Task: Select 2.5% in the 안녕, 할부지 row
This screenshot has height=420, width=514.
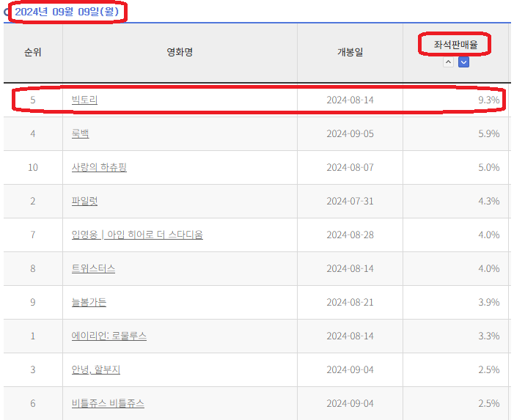Action: pyautogui.click(x=489, y=369)
